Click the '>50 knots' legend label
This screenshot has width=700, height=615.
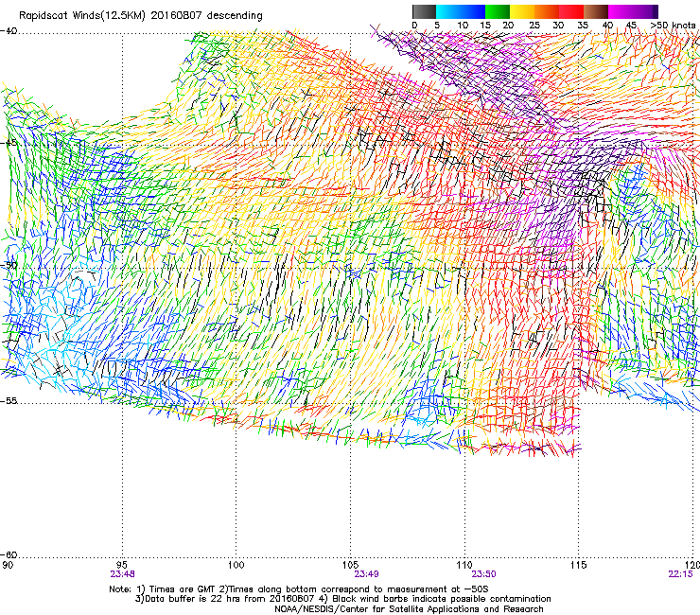click(673, 25)
